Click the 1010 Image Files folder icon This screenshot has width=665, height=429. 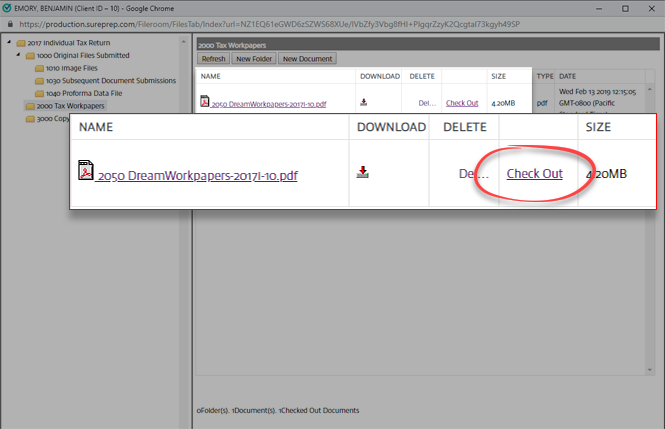tap(40, 68)
